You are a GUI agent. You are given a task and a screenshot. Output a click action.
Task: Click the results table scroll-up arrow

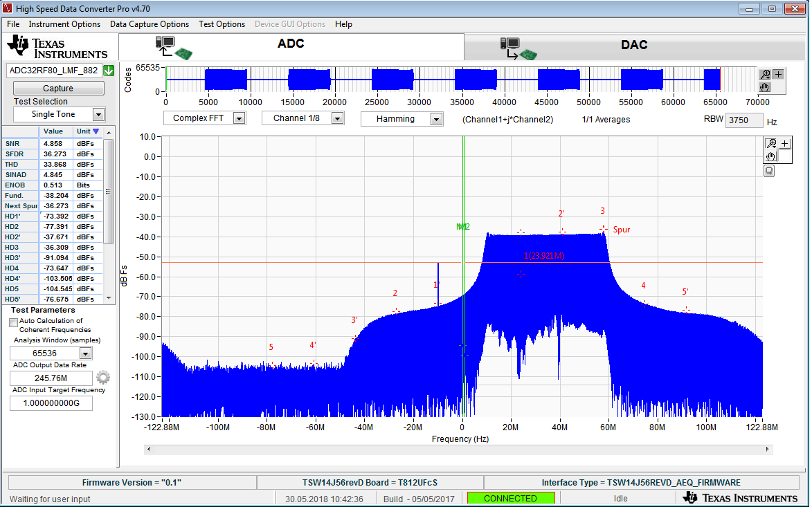pos(109,132)
